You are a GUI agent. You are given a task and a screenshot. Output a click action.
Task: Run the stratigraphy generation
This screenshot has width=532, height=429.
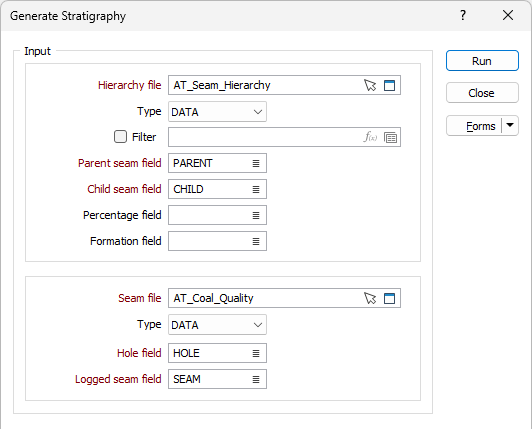pyautogui.click(x=482, y=61)
